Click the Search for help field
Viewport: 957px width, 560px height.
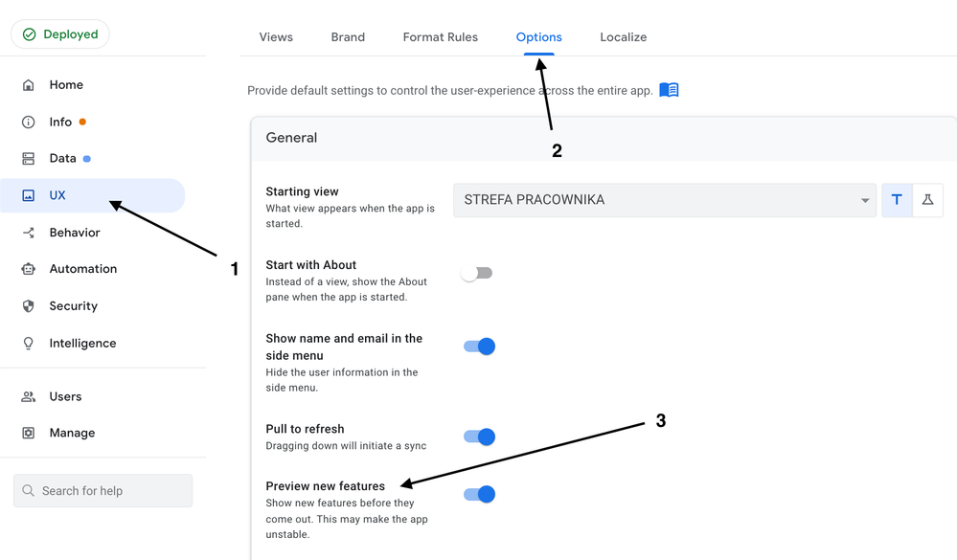tap(103, 490)
